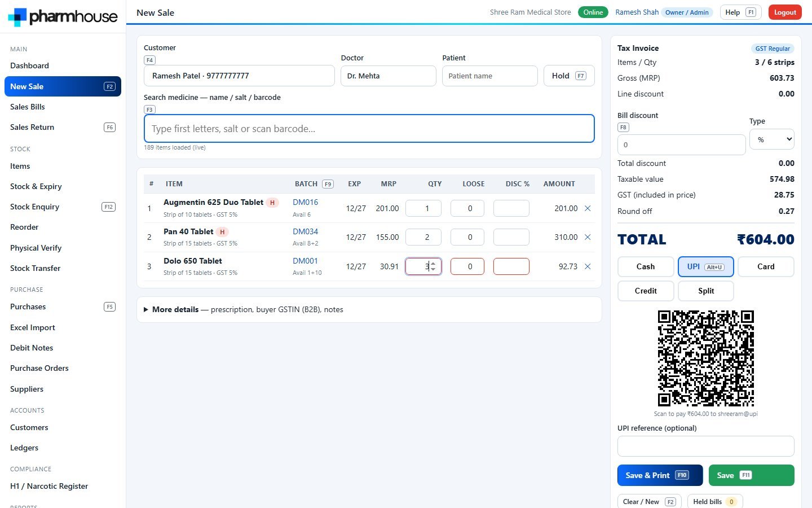Open batch DM016 link
The height and width of the screenshot is (508, 812).
click(x=305, y=202)
